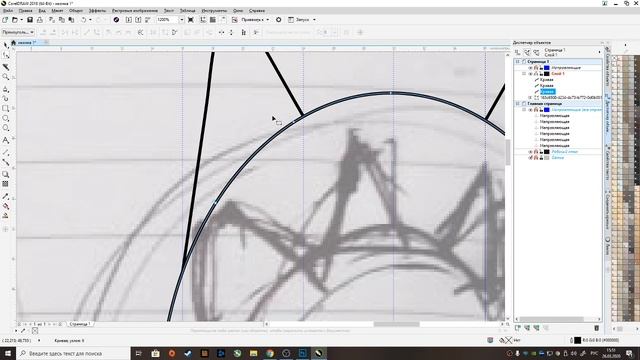Toggle visibility eye of Слой 1
Viewport: 640px width, 360px height.
(x=531, y=74)
